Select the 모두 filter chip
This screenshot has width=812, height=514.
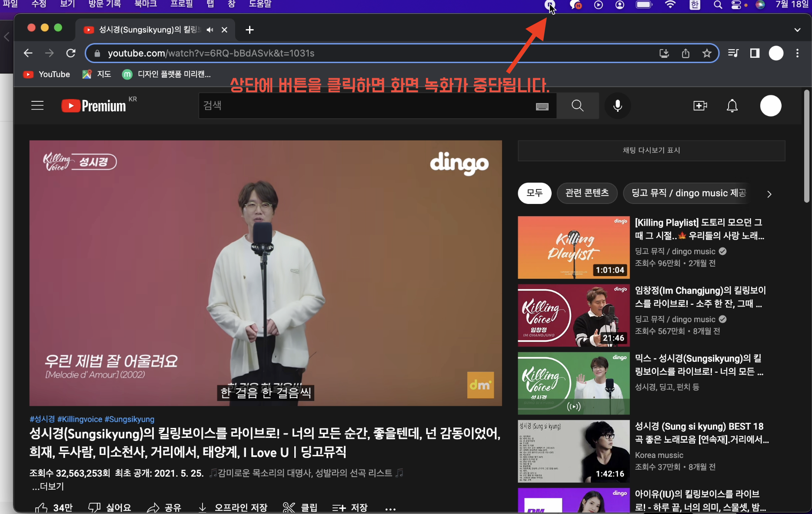535,193
